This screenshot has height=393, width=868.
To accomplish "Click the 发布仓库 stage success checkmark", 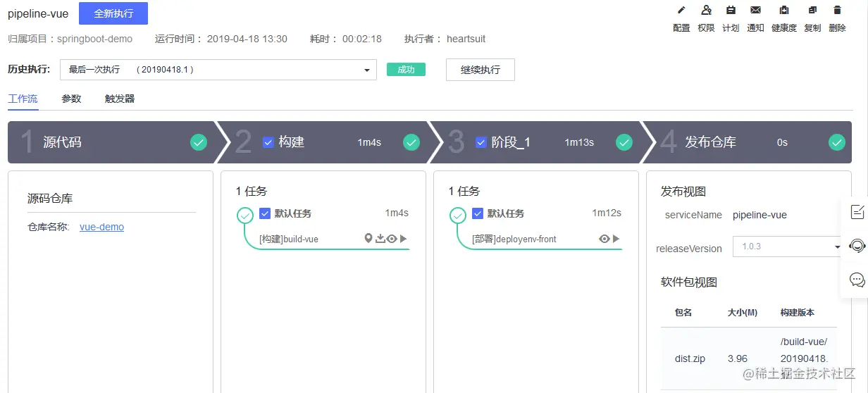I will click(x=837, y=142).
